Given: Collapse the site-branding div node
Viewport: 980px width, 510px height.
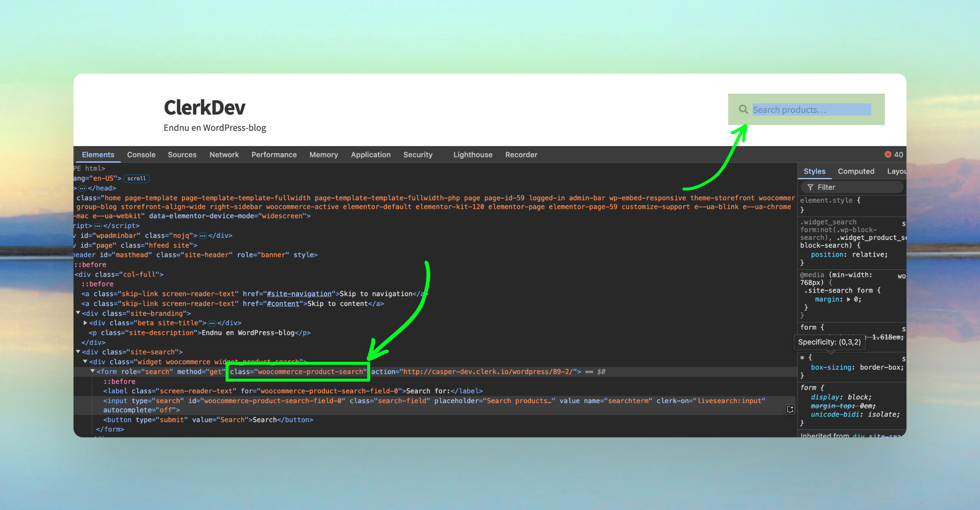Looking at the screenshot, I should [78, 313].
